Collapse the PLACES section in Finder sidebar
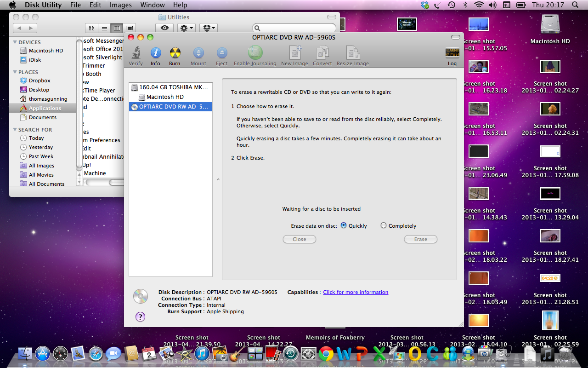588x368 pixels. pos(15,72)
